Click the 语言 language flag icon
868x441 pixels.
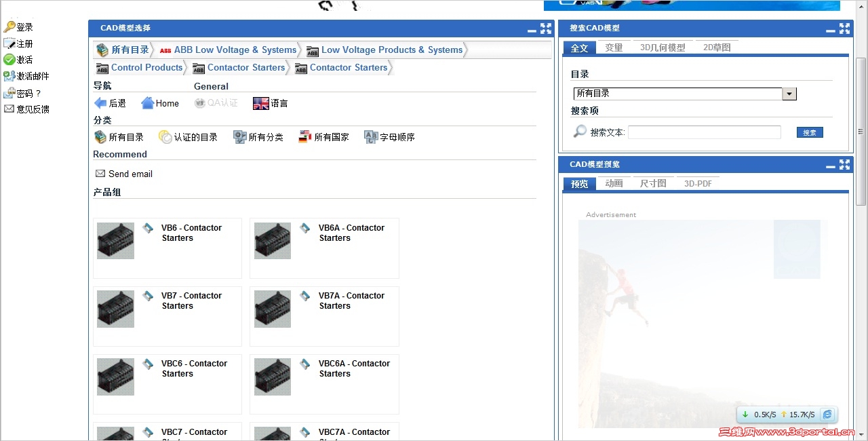[x=261, y=103]
